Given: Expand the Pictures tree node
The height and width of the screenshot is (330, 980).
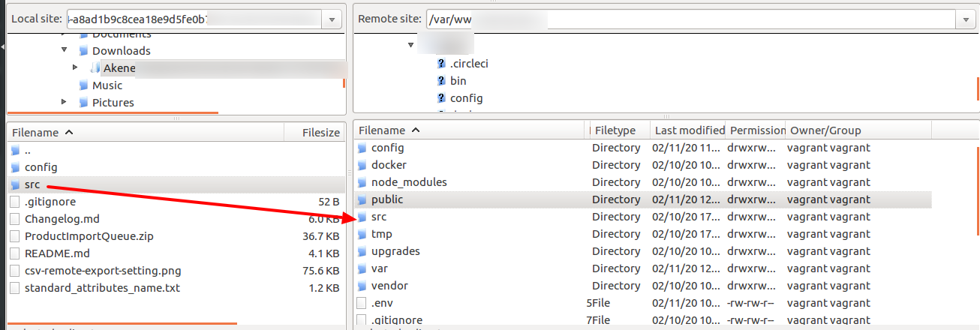Looking at the screenshot, I should 65,103.
